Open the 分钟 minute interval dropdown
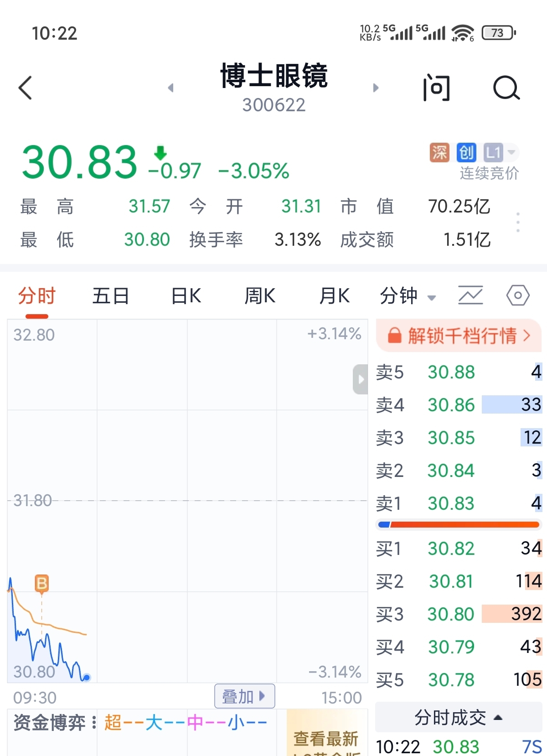 coord(408,296)
